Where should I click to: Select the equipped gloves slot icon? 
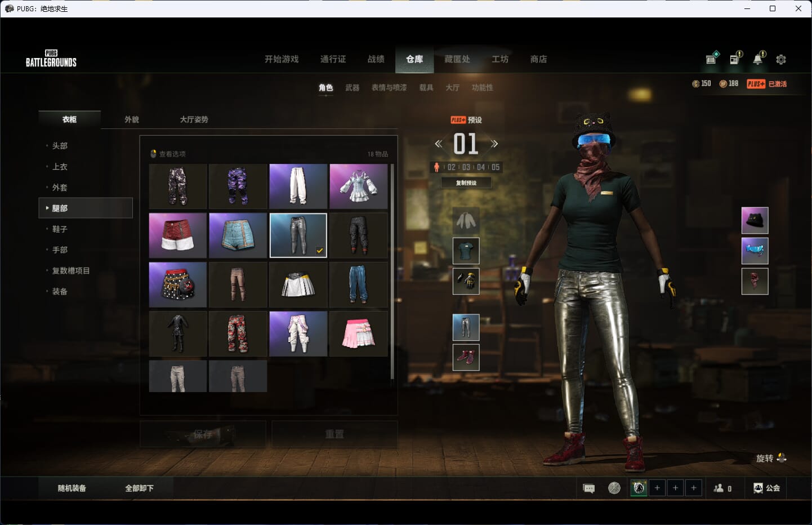tap(466, 281)
